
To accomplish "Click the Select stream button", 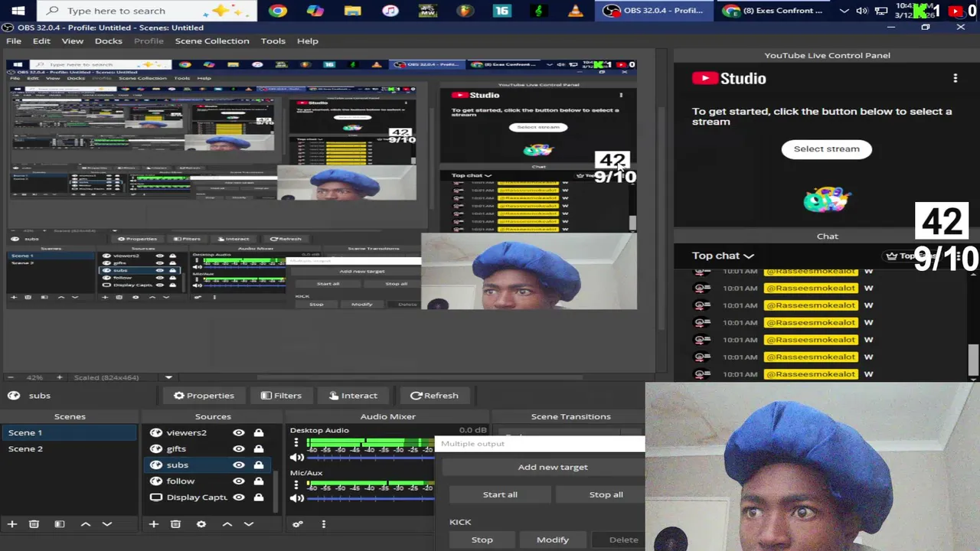I will [x=827, y=148].
